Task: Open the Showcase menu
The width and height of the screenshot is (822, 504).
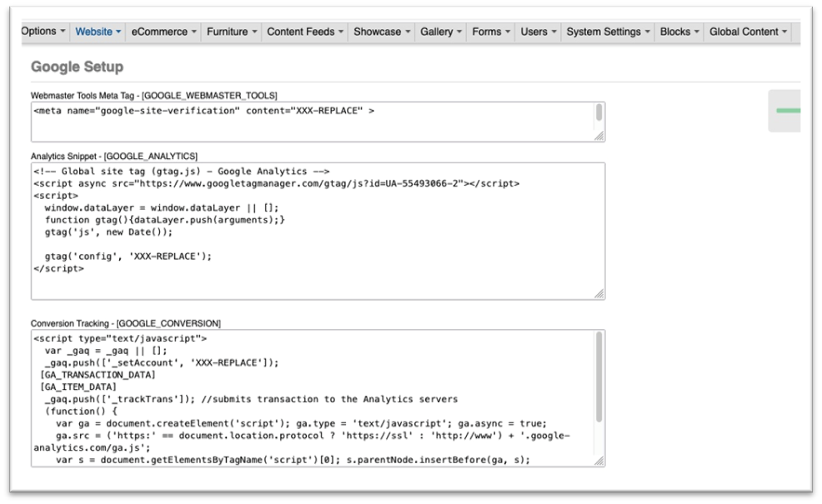Action: pos(380,31)
